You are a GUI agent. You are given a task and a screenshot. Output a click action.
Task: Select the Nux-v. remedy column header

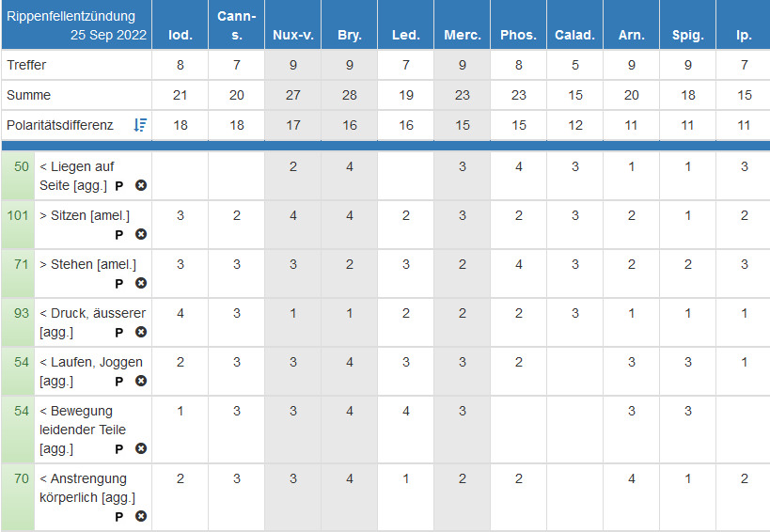pyautogui.click(x=292, y=35)
